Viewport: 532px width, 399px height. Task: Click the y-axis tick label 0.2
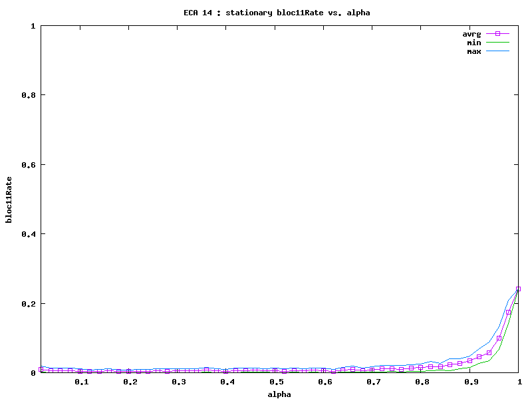29,303
